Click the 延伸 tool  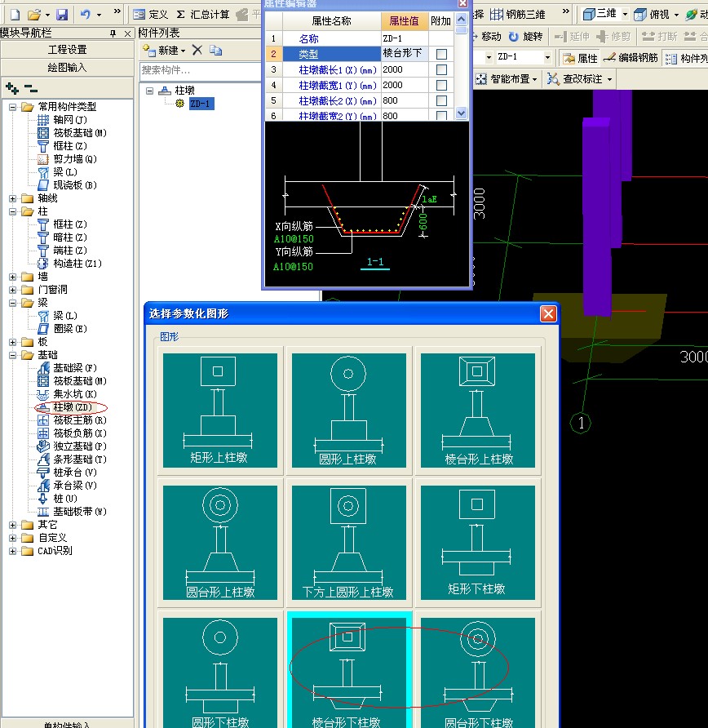pyautogui.click(x=573, y=36)
